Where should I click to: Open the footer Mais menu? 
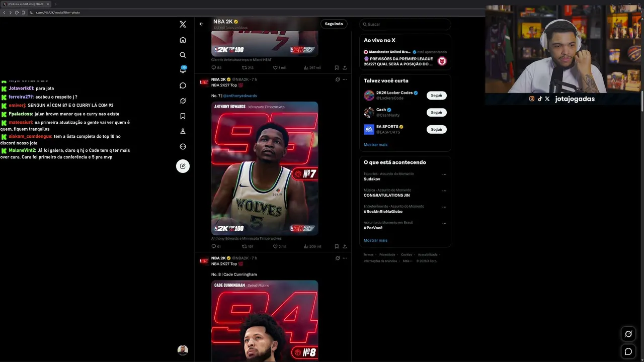click(407, 261)
